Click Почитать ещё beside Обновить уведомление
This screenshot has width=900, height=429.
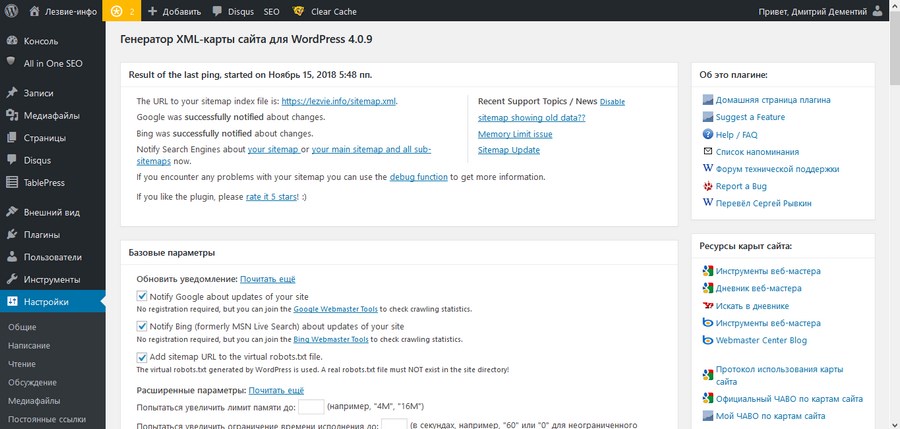[267, 279]
